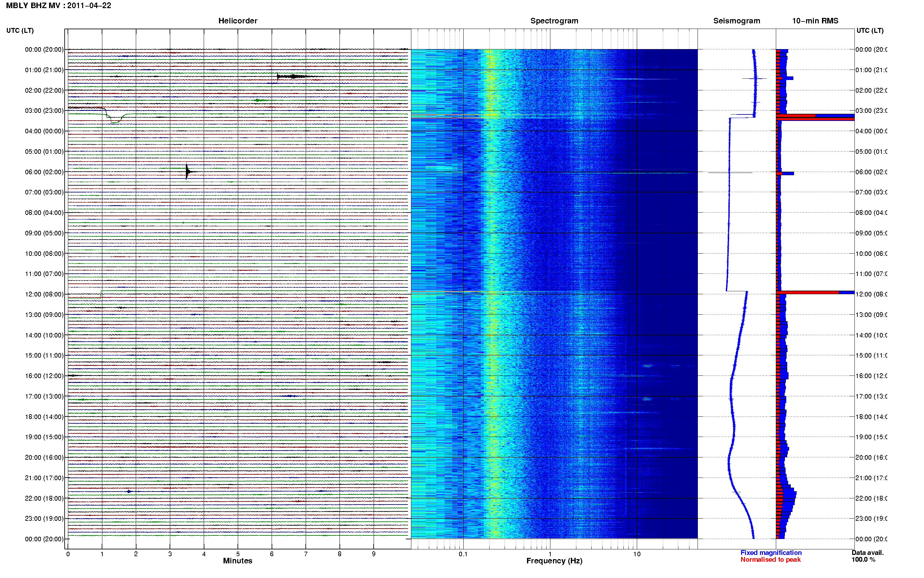
Task: Click the left 12:00 (08:00) time label
Action: pyautogui.click(x=44, y=294)
